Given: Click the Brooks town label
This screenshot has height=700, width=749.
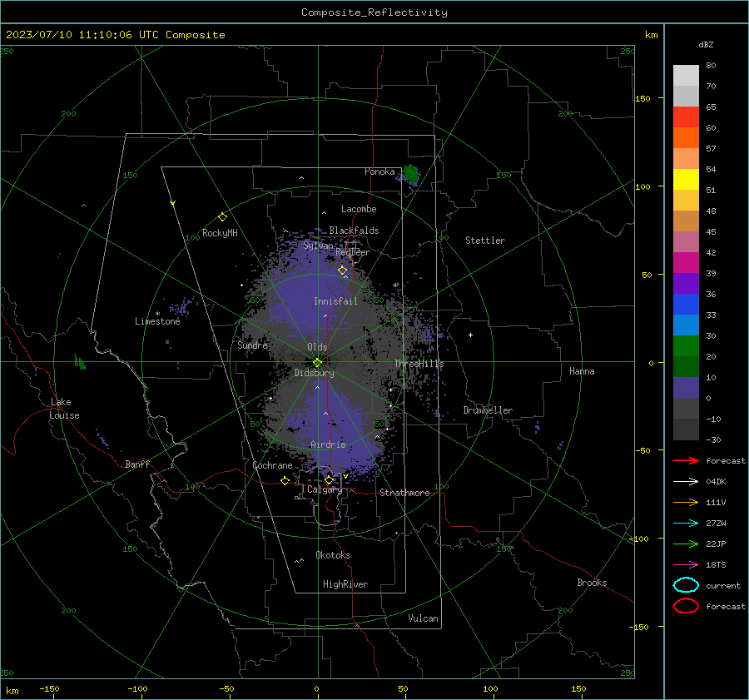Looking at the screenshot, I should click(x=592, y=583).
